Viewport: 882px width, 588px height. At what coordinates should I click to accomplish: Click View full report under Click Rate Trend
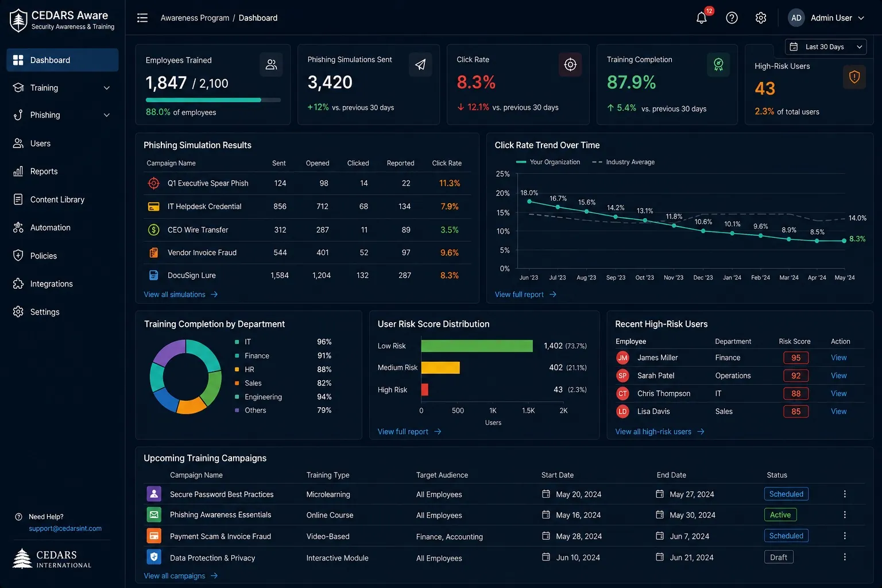tap(525, 295)
